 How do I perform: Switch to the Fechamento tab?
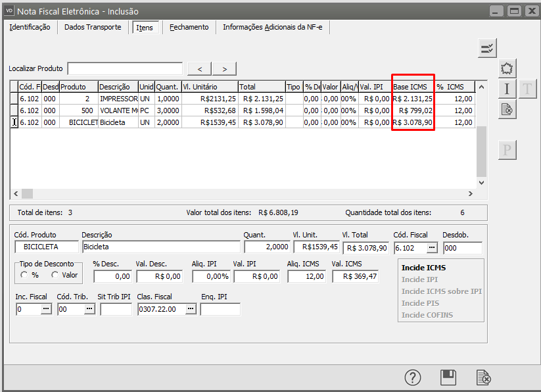[189, 27]
